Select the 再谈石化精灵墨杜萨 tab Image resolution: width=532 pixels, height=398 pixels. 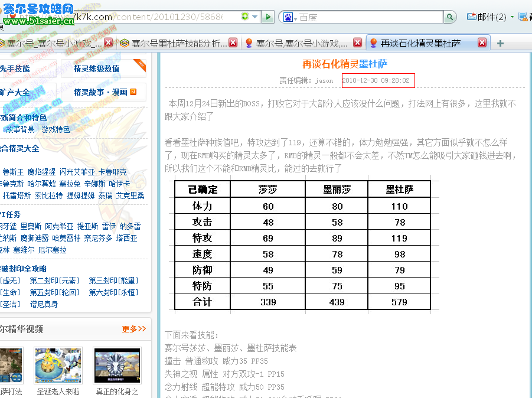pyautogui.click(x=421, y=43)
